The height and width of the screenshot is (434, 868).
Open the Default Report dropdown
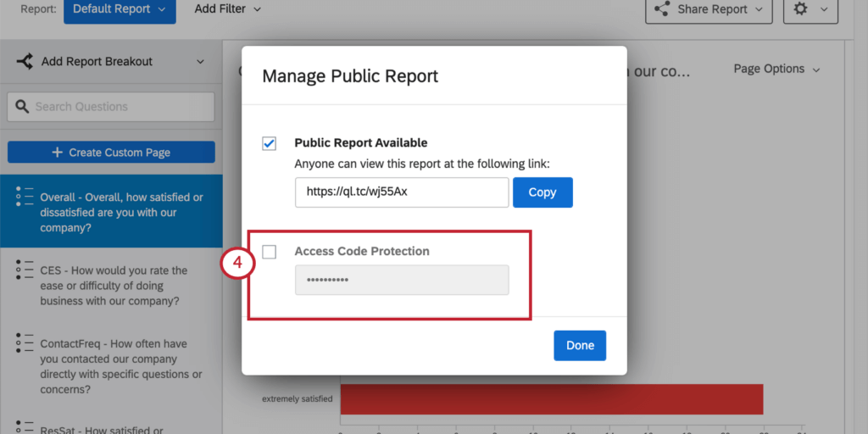click(120, 9)
